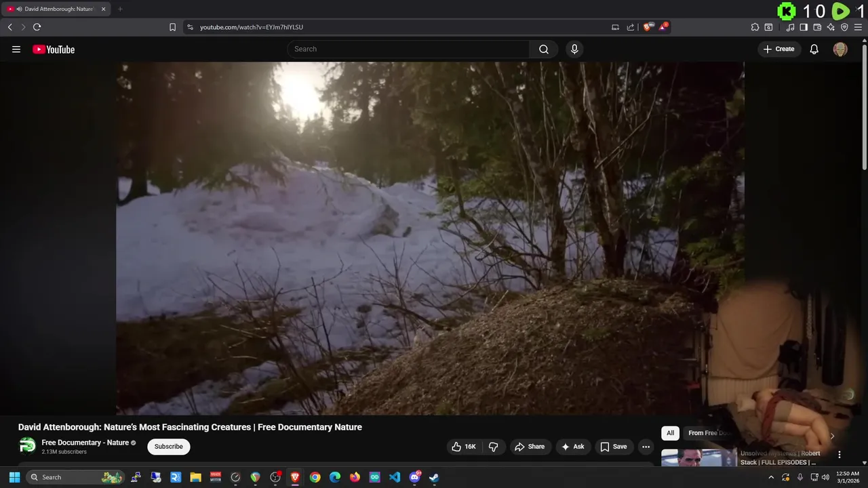Screen dimensions: 868x488
Task: View site information icon beside URL
Action: coord(190,27)
